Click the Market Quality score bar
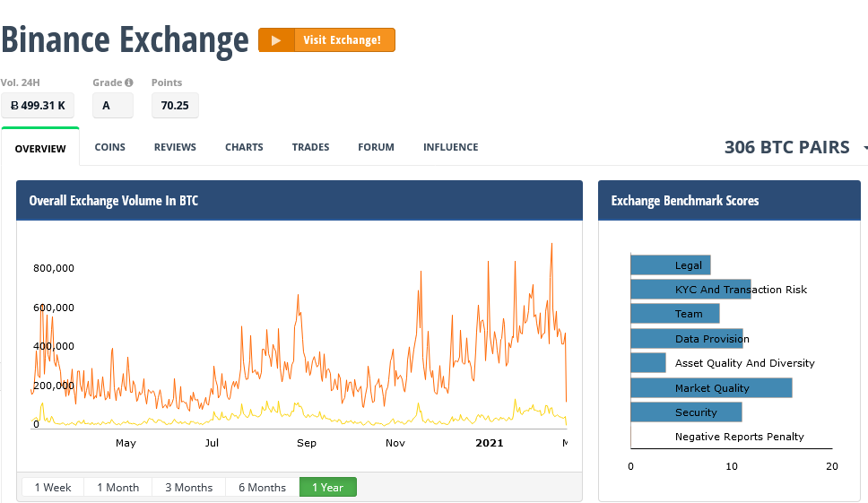This screenshot has width=868, height=503. pos(711,388)
